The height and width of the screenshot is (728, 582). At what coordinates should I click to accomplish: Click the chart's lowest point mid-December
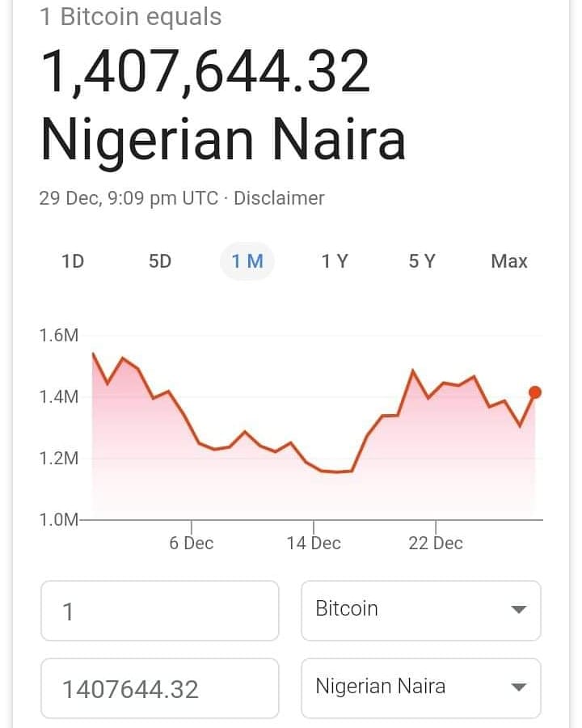(336, 472)
